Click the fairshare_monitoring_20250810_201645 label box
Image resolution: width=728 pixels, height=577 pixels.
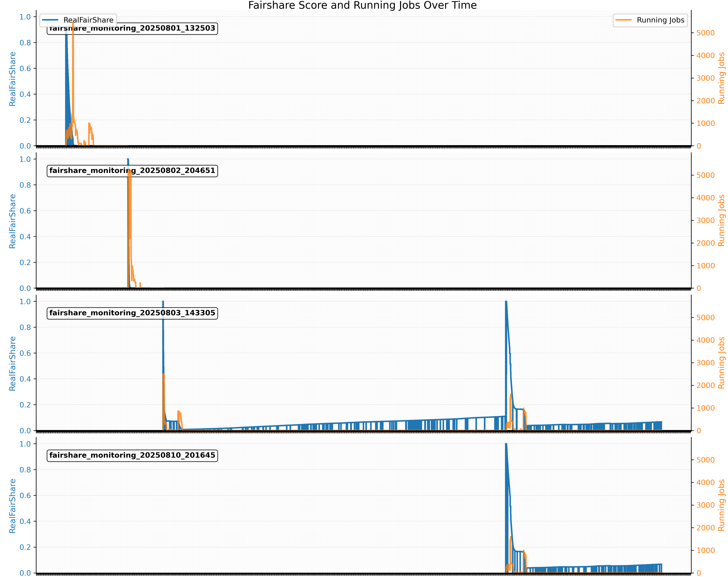click(x=132, y=456)
